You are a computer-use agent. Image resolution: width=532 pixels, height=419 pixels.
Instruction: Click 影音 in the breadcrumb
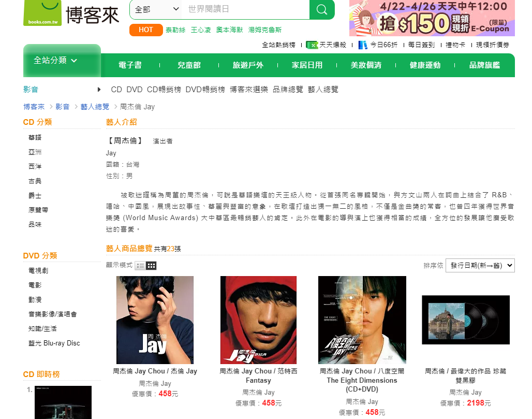63,107
